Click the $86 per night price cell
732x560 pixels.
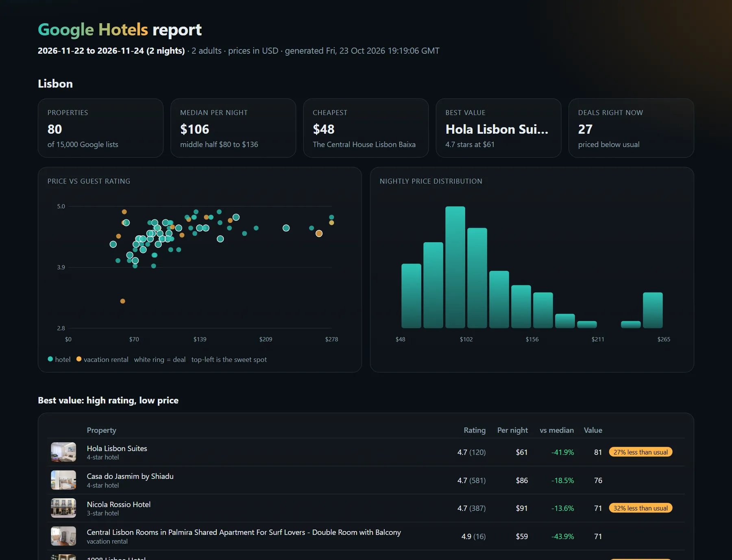point(522,480)
